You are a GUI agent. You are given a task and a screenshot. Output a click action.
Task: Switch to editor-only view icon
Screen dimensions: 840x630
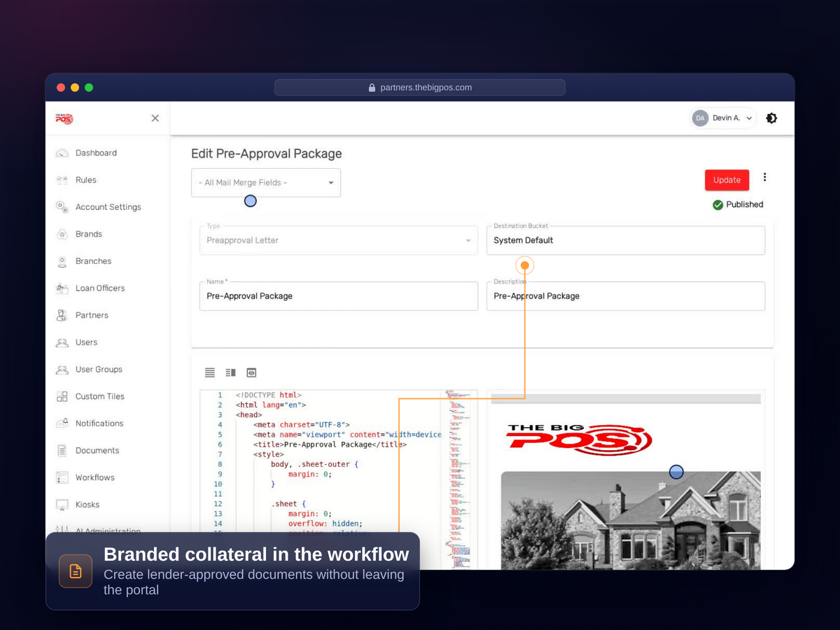210,372
